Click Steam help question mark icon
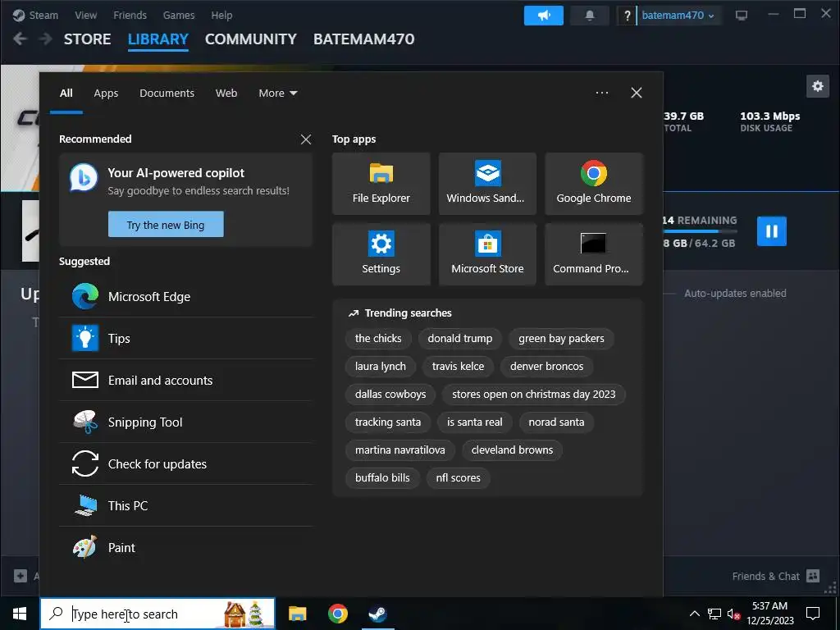Screen dimensions: 840x630 (x=626, y=16)
